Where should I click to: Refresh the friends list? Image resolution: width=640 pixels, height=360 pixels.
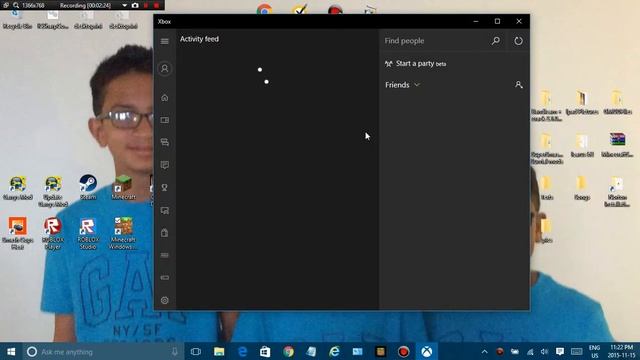tap(518, 41)
